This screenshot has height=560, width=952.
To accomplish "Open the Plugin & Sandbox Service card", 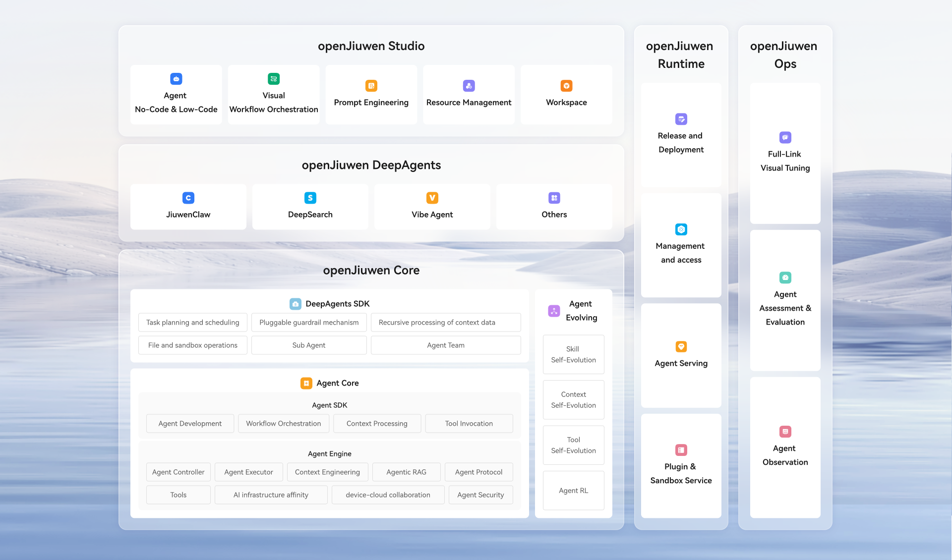I will (x=681, y=466).
